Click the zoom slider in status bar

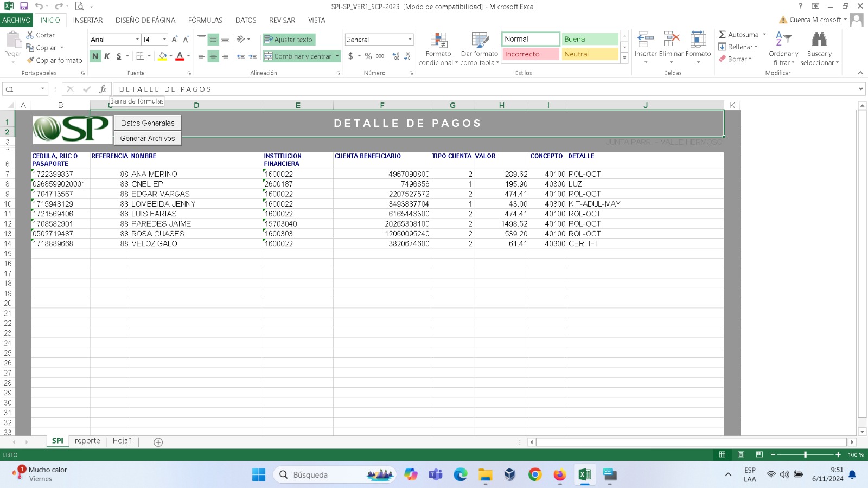click(x=805, y=454)
